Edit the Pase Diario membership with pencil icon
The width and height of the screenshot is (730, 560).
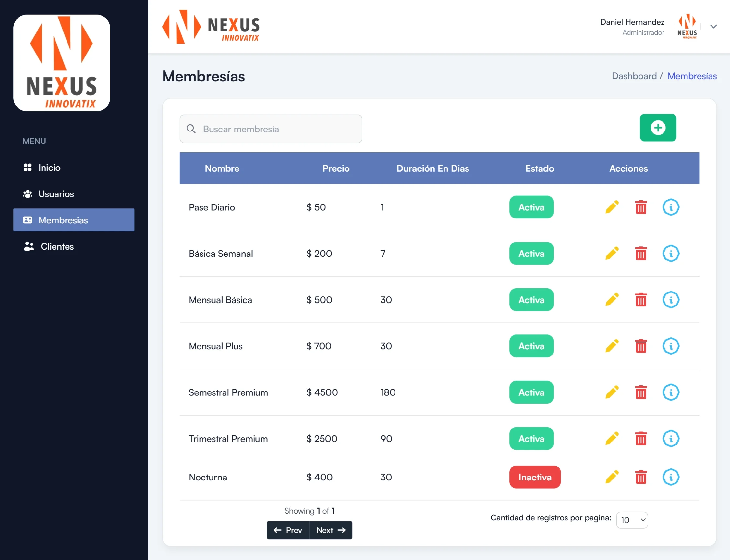click(612, 207)
